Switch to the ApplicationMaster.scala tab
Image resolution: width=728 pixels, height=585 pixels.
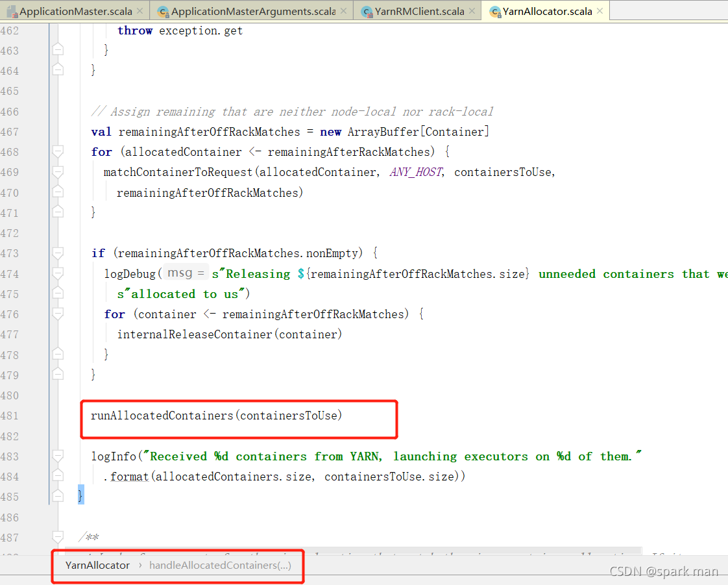[x=75, y=11]
